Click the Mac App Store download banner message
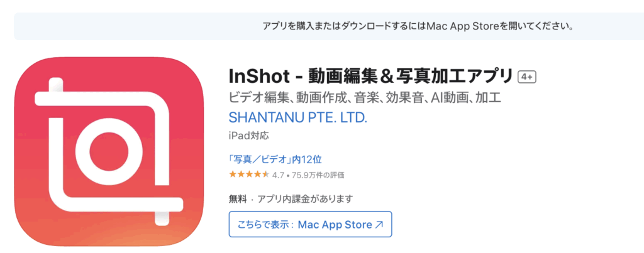The height and width of the screenshot is (253, 644). point(418,26)
